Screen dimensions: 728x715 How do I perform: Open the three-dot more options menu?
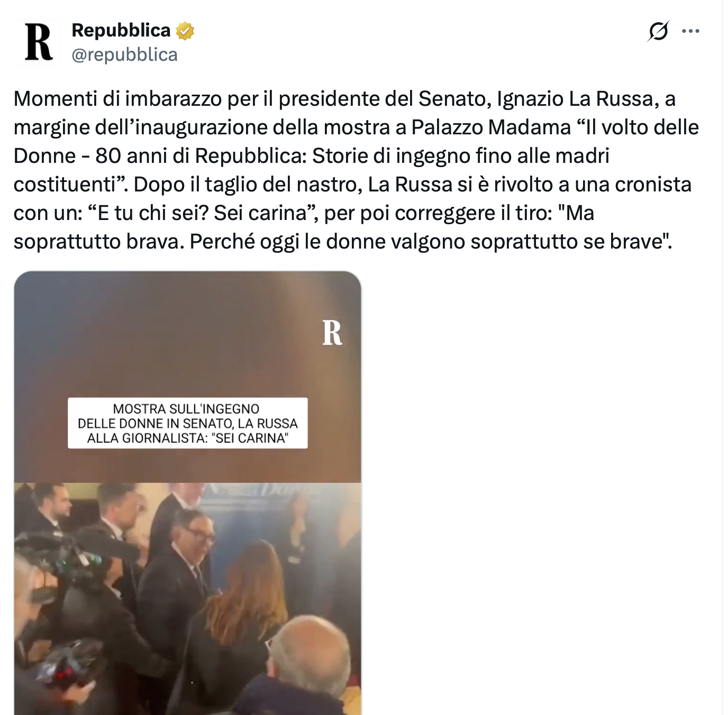pos(690,31)
